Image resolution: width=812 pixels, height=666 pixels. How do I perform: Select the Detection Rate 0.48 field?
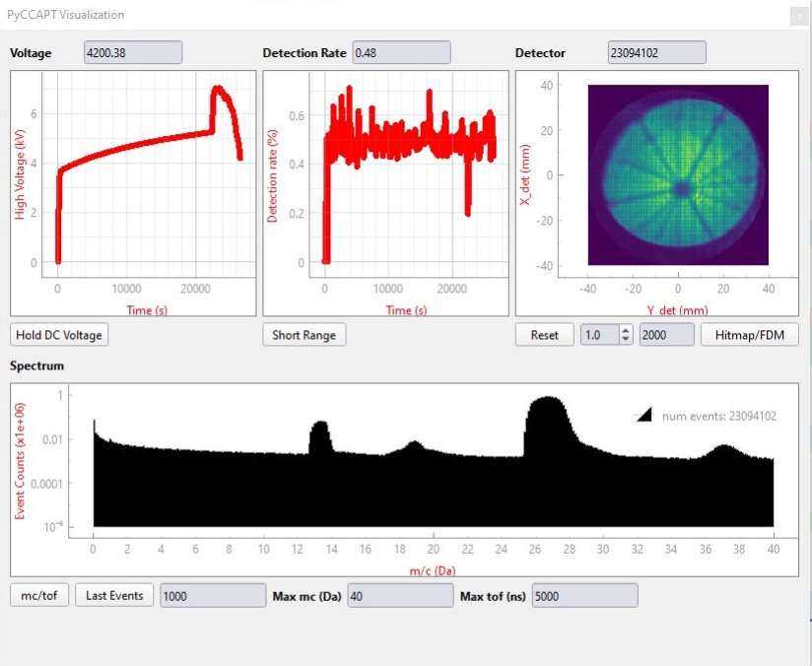click(401, 53)
